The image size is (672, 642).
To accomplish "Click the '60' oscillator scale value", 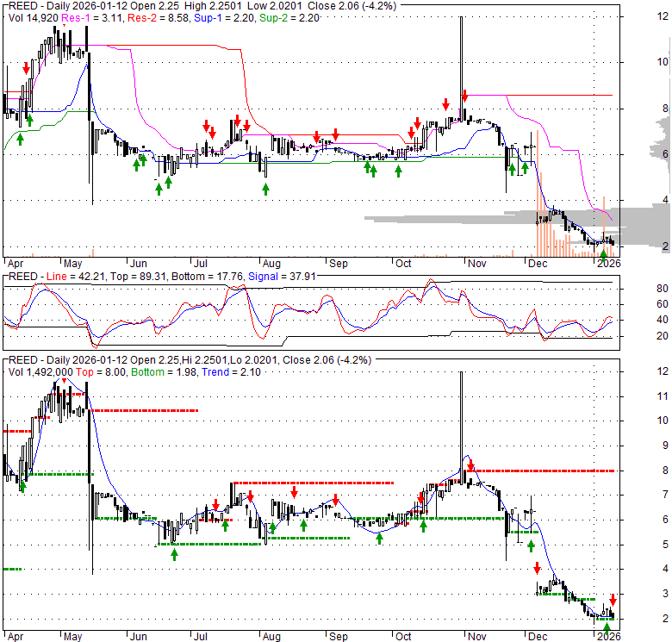I will (663, 304).
